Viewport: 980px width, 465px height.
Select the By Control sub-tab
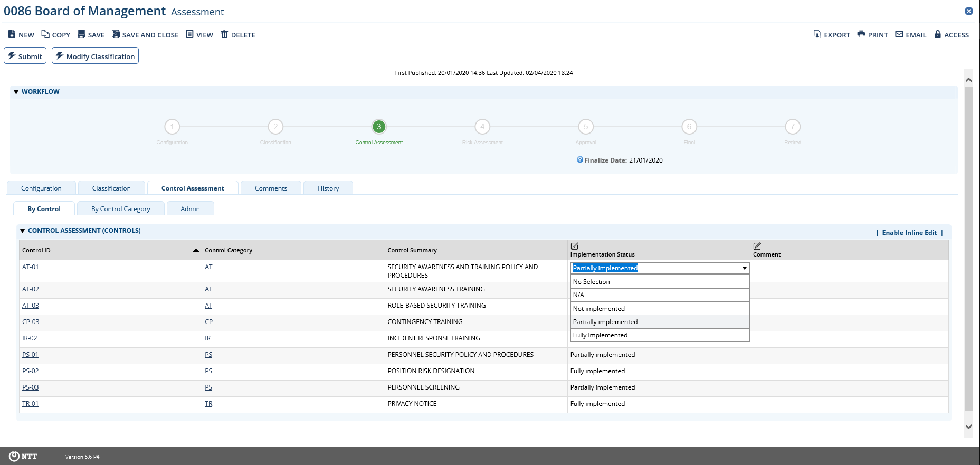44,208
